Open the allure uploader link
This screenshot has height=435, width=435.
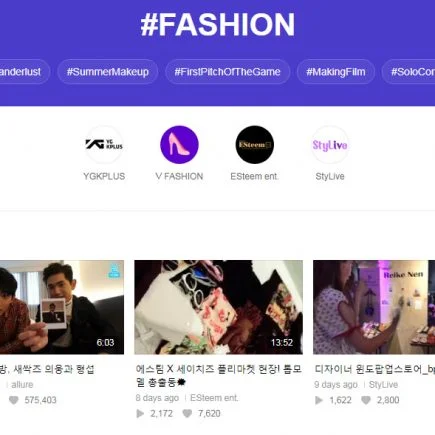tap(22, 385)
